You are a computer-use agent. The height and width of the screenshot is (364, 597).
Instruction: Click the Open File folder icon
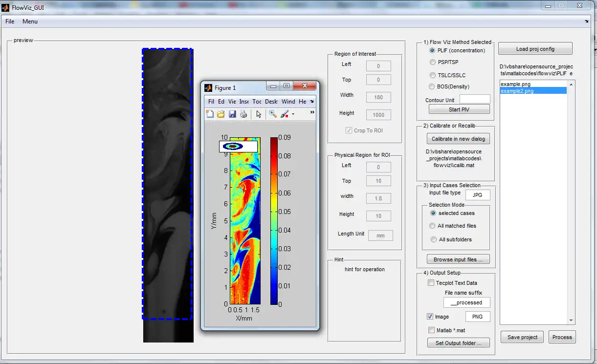[x=221, y=114]
